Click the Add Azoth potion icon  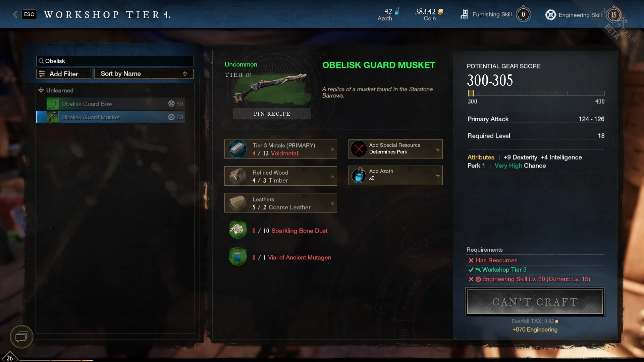(359, 175)
